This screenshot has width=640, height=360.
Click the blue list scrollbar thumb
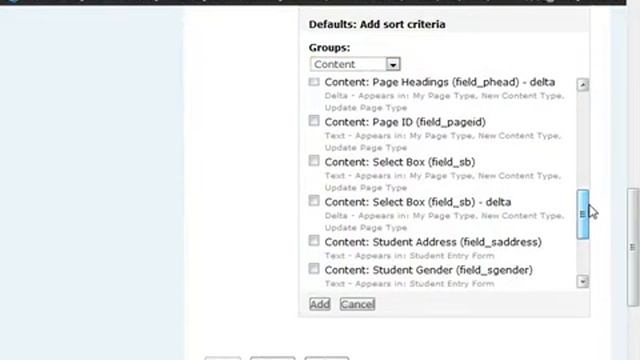[x=582, y=214]
